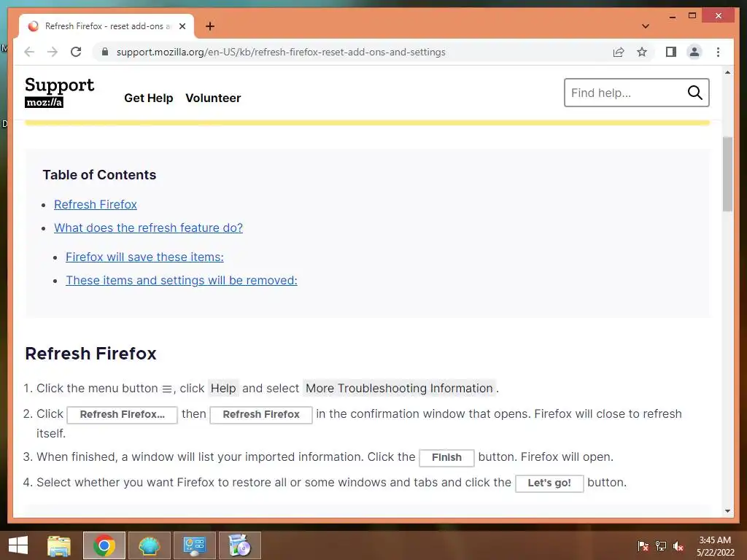Image resolution: width=747 pixels, height=560 pixels.
Task: Open a new tab with the plus icon
Action: [209, 26]
